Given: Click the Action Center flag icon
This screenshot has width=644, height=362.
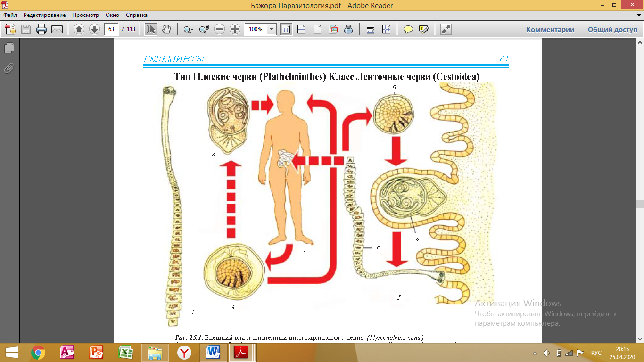Looking at the screenshot, I should click(x=581, y=353).
